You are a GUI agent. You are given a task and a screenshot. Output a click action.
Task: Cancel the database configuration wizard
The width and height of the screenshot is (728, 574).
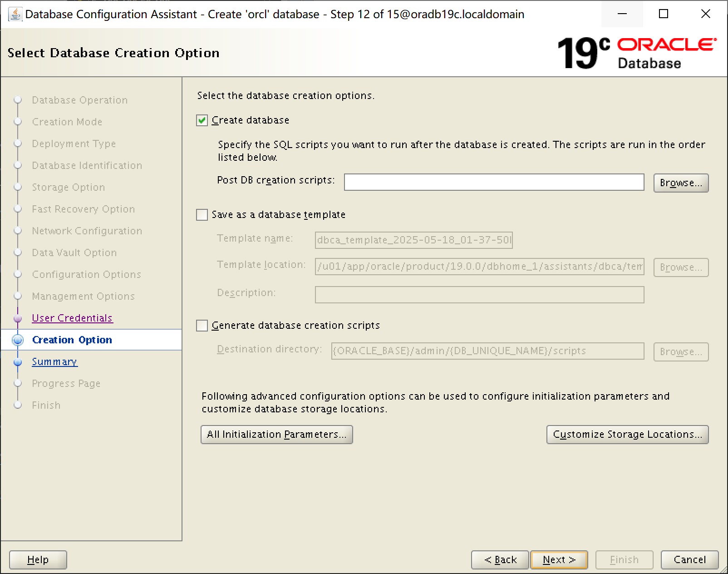[690, 560]
